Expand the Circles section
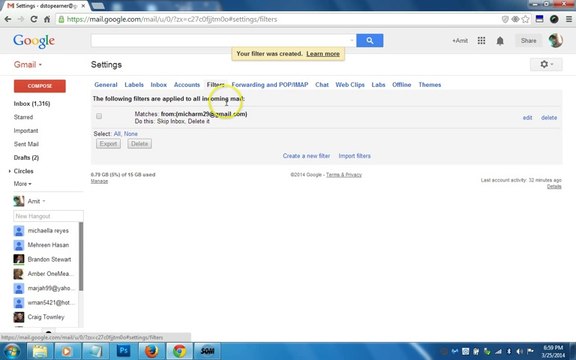Image resolution: width=576 pixels, height=360 pixels. tap(10, 171)
